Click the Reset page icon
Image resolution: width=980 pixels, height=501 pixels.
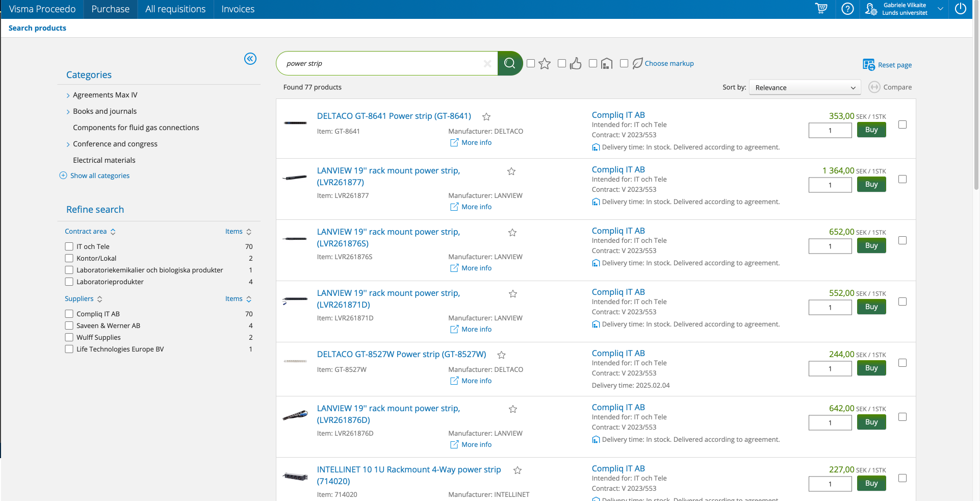pos(868,65)
